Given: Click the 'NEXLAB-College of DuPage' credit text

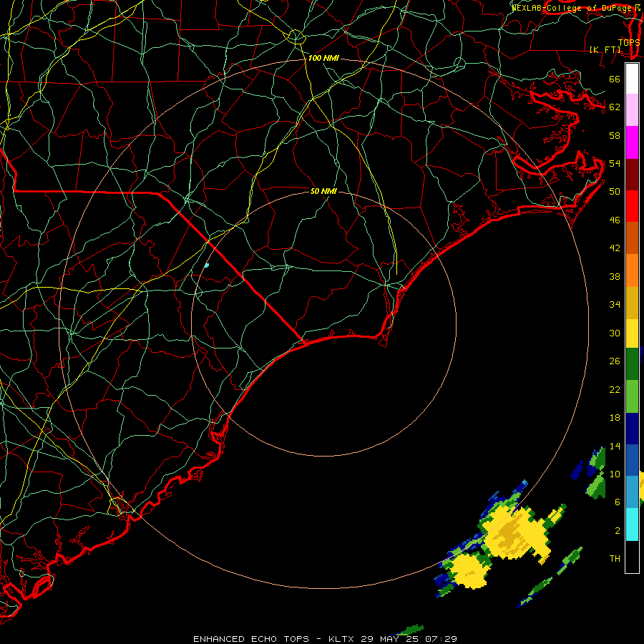Looking at the screenshot, I should 572,8.
